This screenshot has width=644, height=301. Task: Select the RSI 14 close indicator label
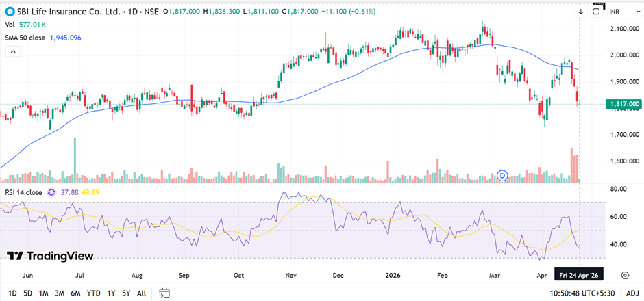pos(23,192)
